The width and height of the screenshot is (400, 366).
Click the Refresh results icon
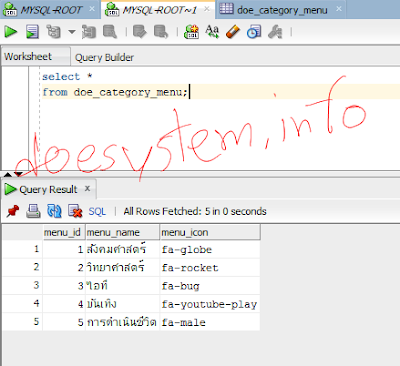(54, 211)
